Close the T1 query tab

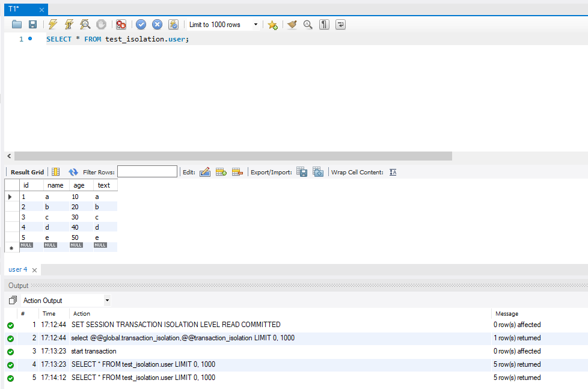41,10
